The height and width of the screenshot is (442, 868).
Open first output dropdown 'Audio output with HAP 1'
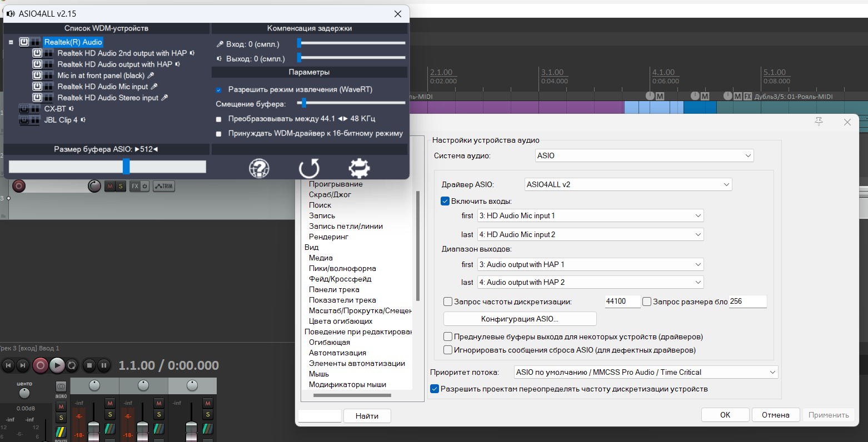(x=591, y=264)
